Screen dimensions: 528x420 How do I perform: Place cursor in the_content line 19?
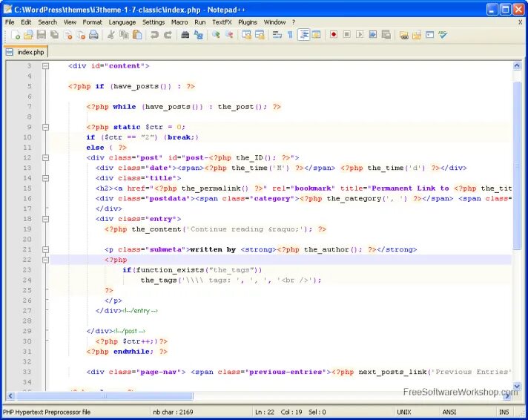pos(215,229)
